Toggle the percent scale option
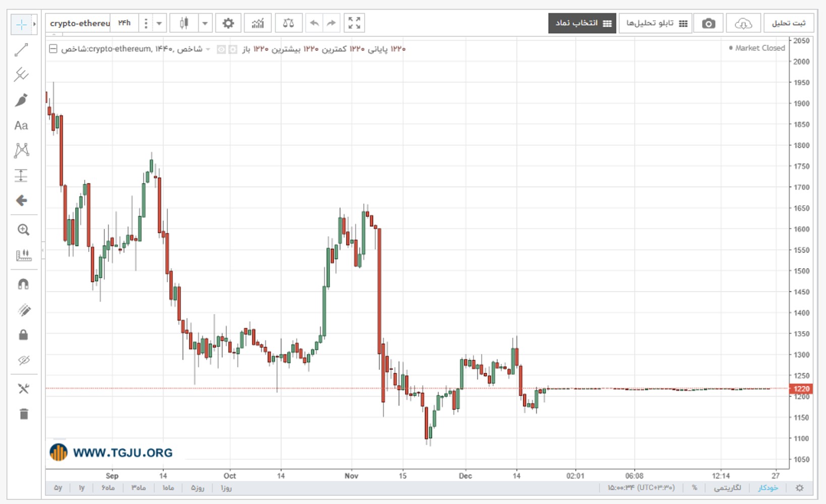Screen dimensions: 826x504 (x=694, y=488)
